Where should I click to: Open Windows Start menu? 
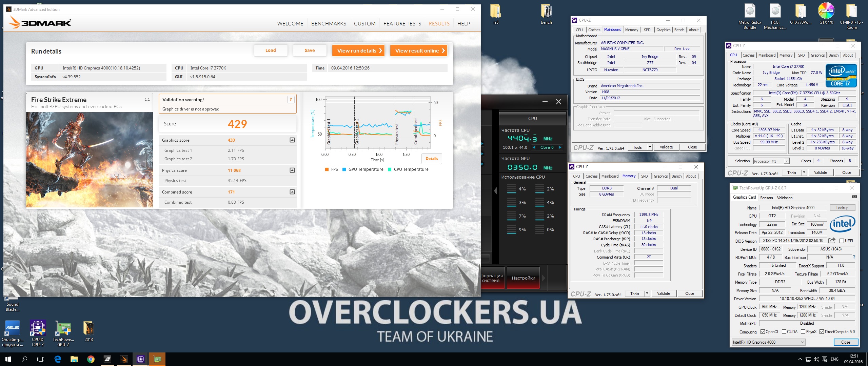tap(8, 359)
